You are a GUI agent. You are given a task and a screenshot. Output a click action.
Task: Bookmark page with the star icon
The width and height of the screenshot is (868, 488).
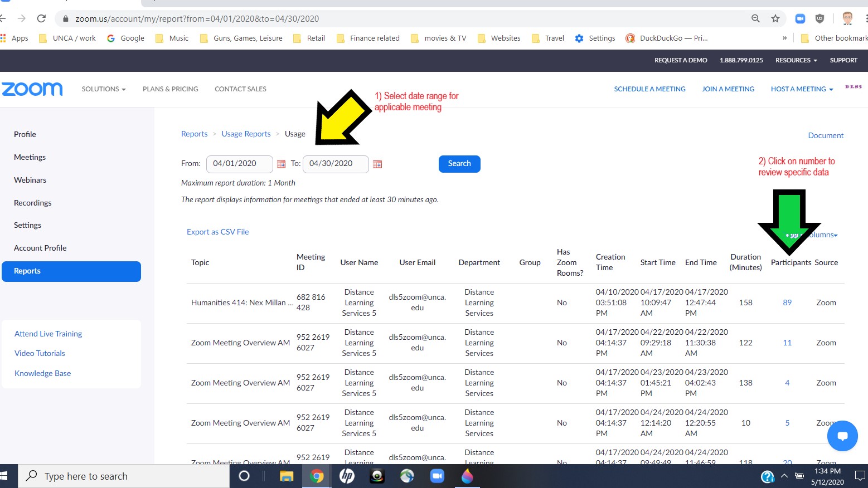point(775,18)
